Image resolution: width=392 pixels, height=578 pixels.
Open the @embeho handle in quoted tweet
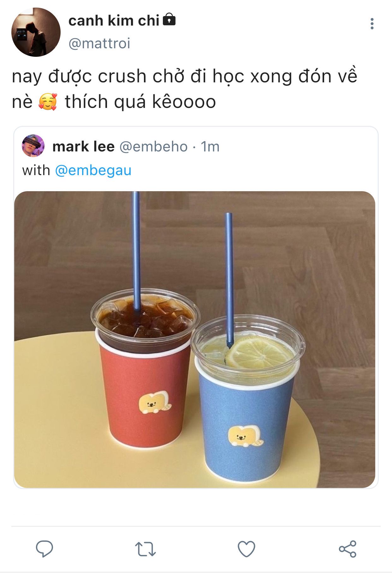(153, 147)
